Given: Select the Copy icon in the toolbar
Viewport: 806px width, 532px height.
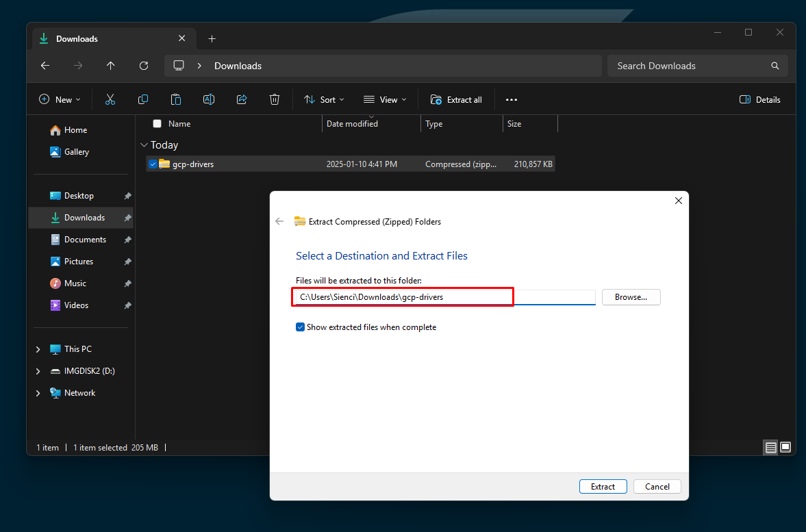Looking at the screenshot, I should 143,99.
